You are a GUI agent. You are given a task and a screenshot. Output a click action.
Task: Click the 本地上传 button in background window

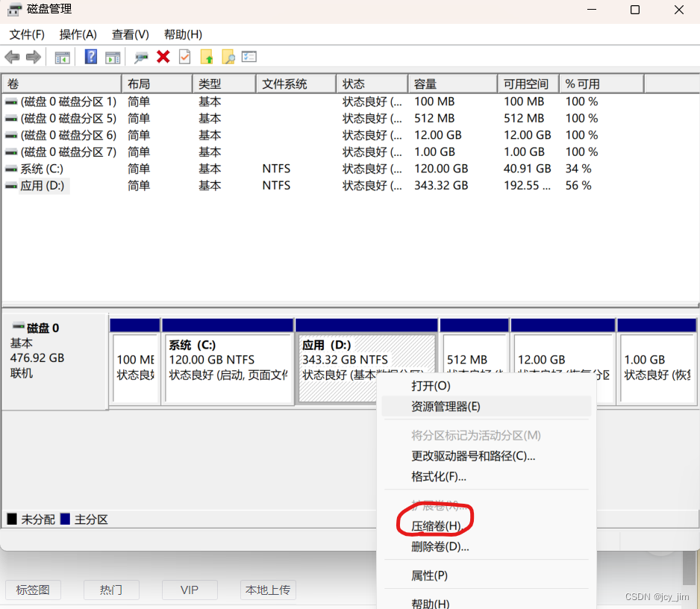click(268, 590)
